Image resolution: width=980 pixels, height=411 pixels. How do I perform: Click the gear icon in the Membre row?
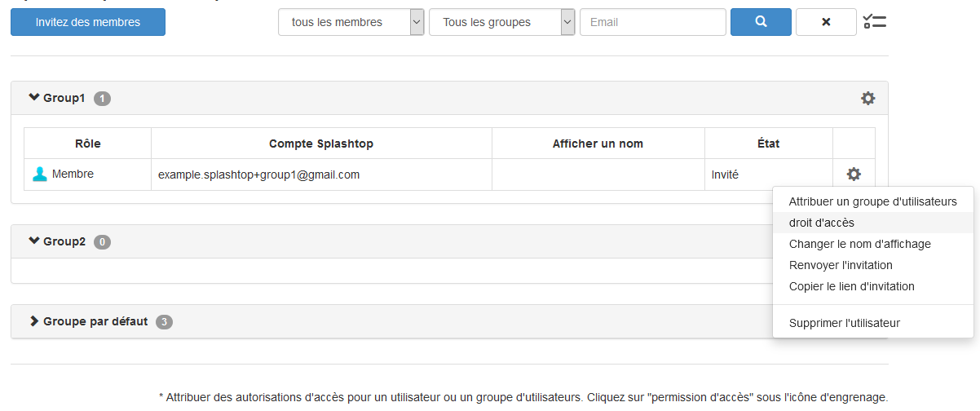(x=854, y=174)
